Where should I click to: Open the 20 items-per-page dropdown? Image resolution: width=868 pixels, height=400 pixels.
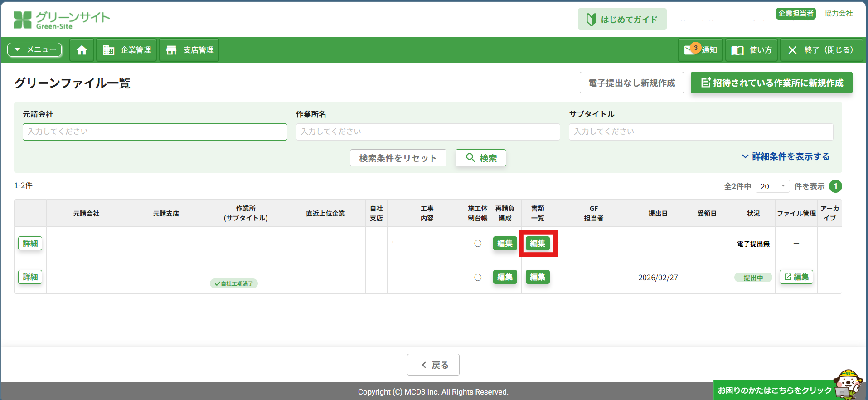pyautogui.click(x=772, y=186)
